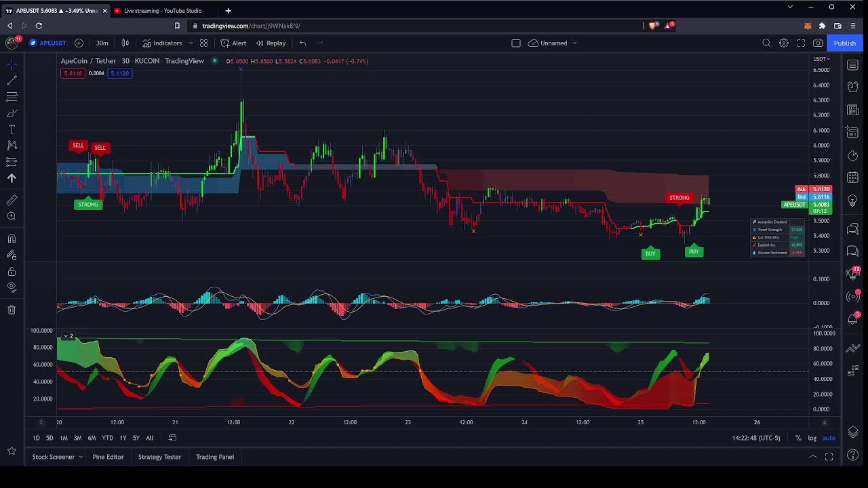The image size is (868, 488).
Task: Open the timezone 14:22:48 (UTC-5) menu
Action: [x=756, y=438]
